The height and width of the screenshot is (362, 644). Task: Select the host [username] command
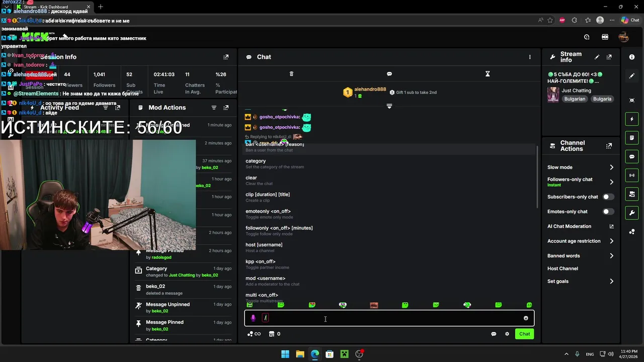tap(389, 247)
